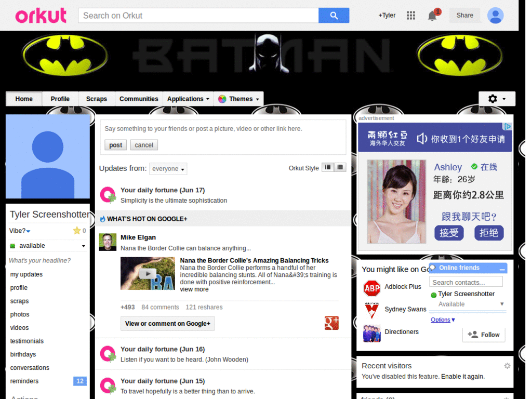Click the blue search magnifier button
532x399 pixels.
point(334,16)
